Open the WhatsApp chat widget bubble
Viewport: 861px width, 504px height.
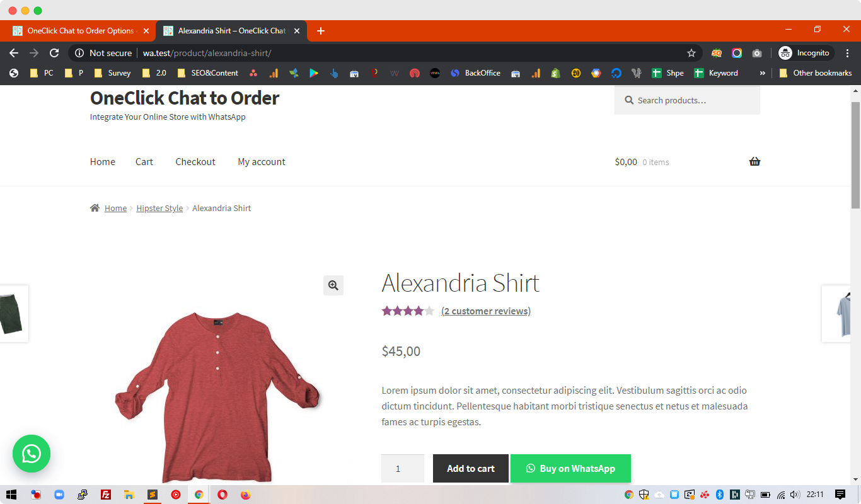[x=31, y=454]
